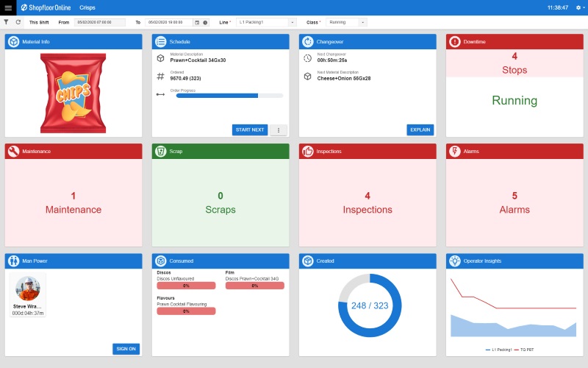
Task: Click the Downtime exclamation icon
Action: (454, 42)
